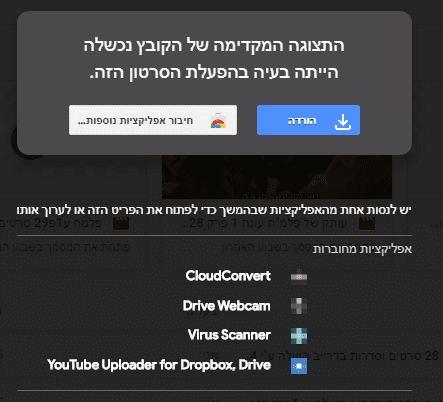
Task: Select Virus Scanner in the apps list
Action: coord(229,335)
